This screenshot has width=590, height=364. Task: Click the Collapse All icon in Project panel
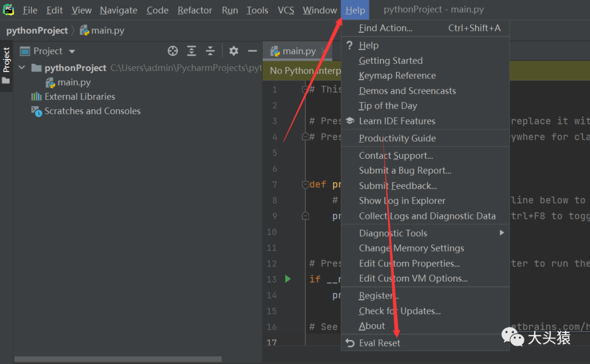coord(210,51)
